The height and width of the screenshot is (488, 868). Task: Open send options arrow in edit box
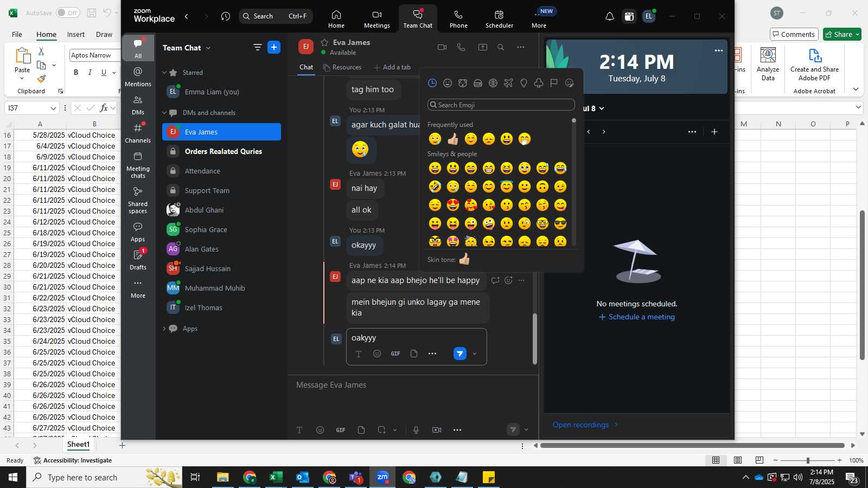click(475, 354)
